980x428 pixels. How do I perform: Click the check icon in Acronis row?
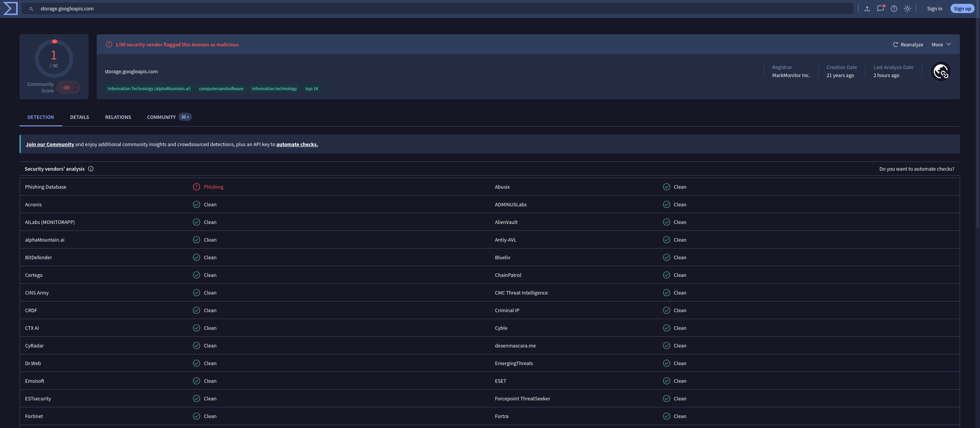pos(197,204)
